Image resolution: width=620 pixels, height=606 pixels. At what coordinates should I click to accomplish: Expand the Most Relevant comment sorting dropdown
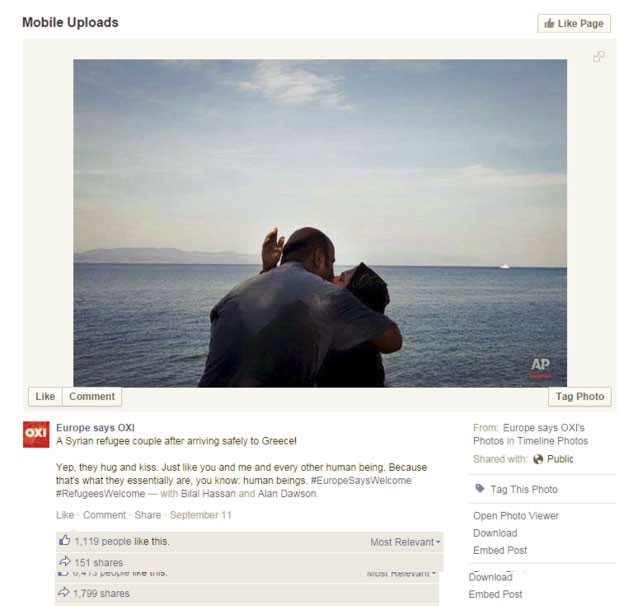point(405,542)
